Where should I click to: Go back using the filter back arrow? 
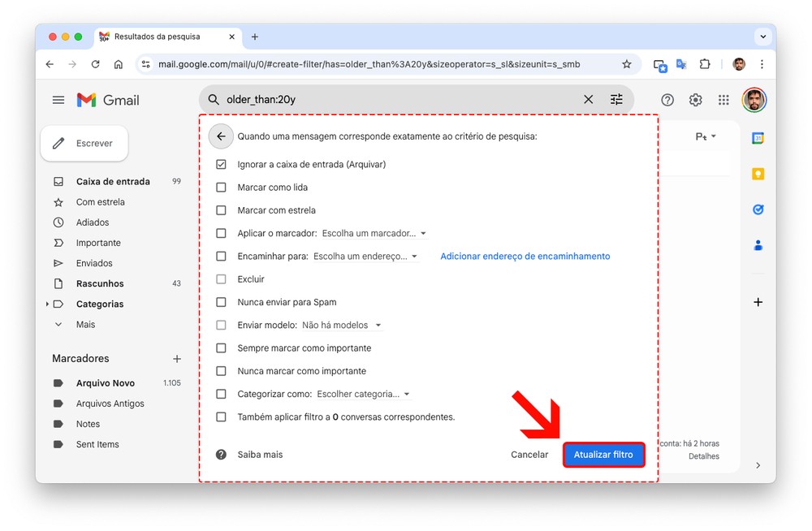coord(221,136)
